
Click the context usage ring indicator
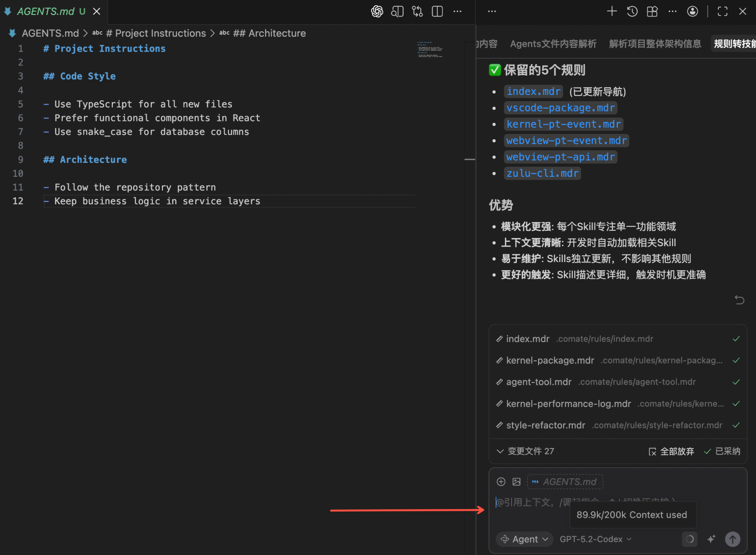(690, 539)
